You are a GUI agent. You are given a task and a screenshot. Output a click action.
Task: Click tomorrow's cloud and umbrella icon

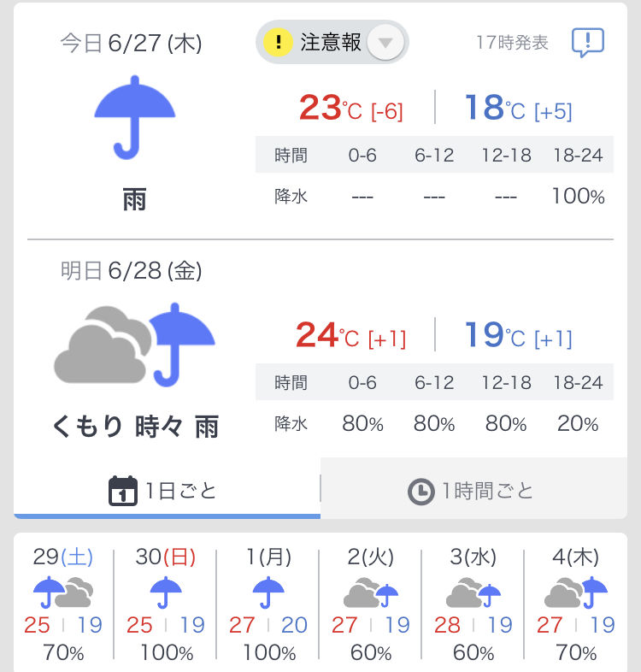(134, 345)
